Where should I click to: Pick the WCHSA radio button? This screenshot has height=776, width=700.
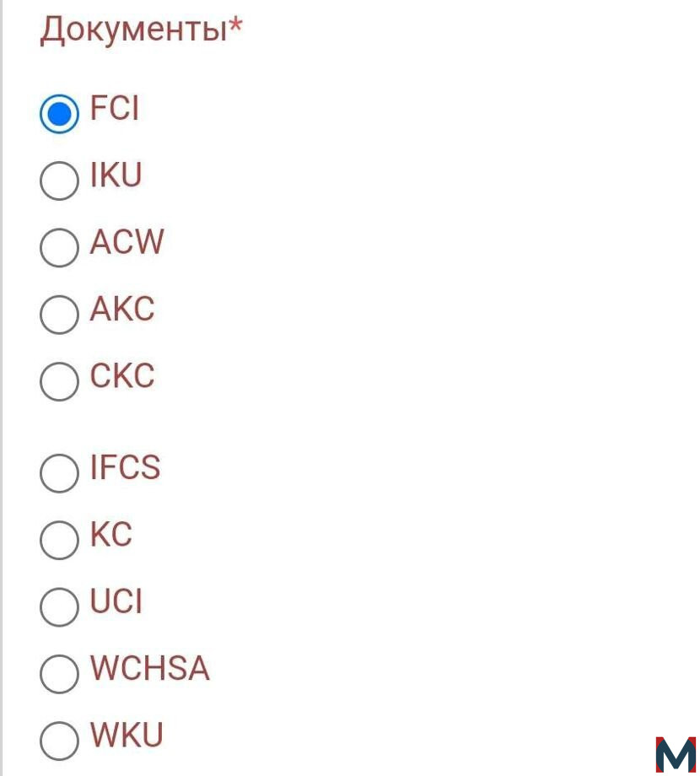pyautogui.click(x=59, y=674)
